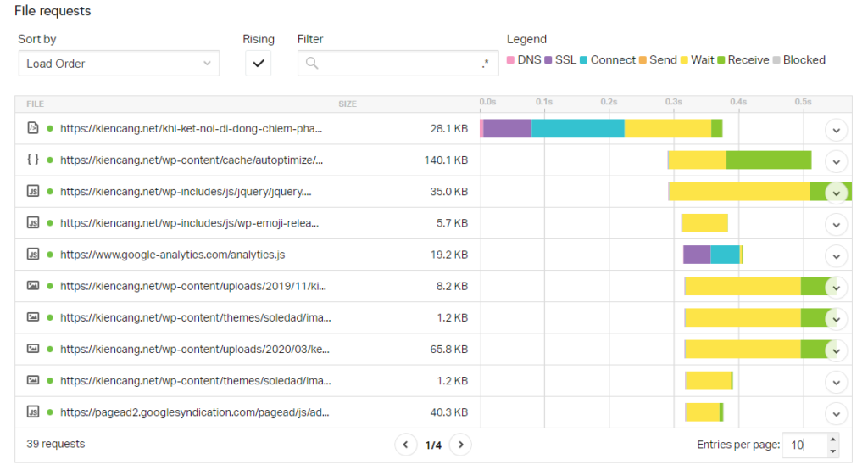The image size is (868, 476).
Task: Expand details for the analytics.js request
Action: pos(836,255)
